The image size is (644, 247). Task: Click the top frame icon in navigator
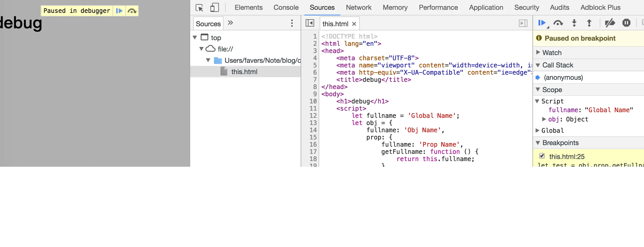coord(204,37)
